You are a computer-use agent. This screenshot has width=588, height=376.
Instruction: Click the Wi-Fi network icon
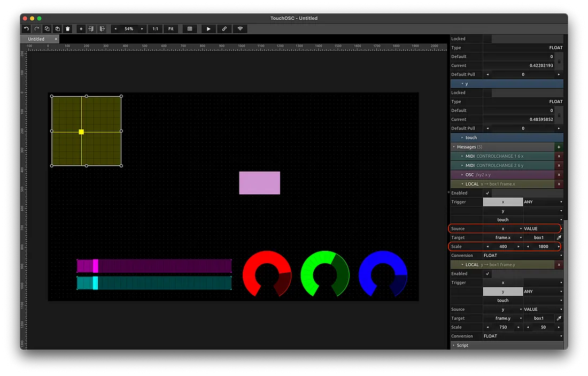(x=240, y=29)
